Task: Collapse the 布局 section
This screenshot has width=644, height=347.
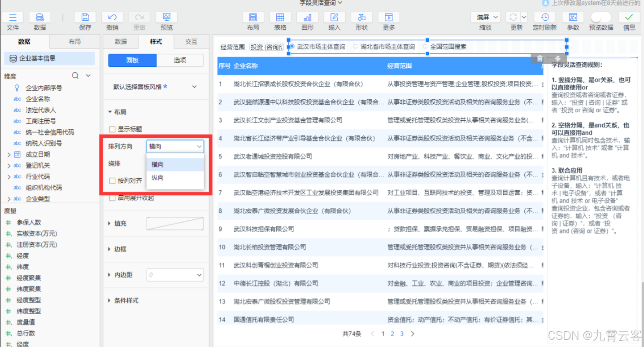Action: 109,112
